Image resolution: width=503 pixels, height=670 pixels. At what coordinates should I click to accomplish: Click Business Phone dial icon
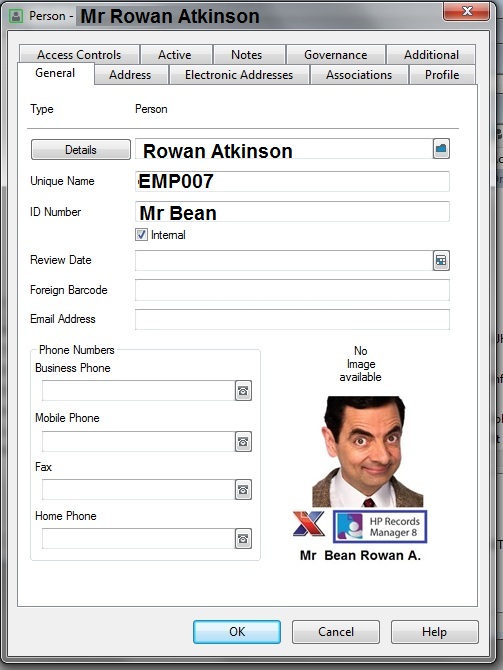pos(243,391)
